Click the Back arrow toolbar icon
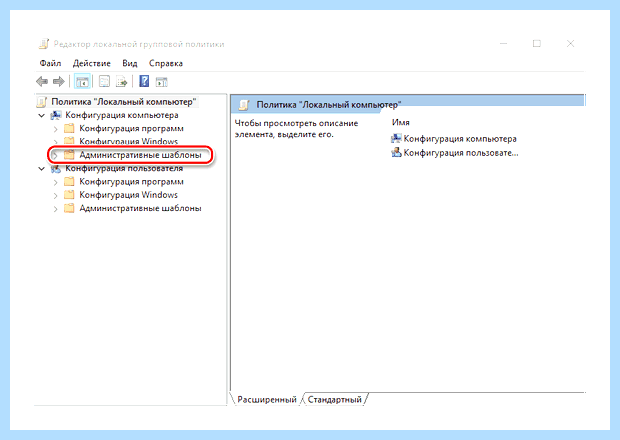 pos(42,82)
